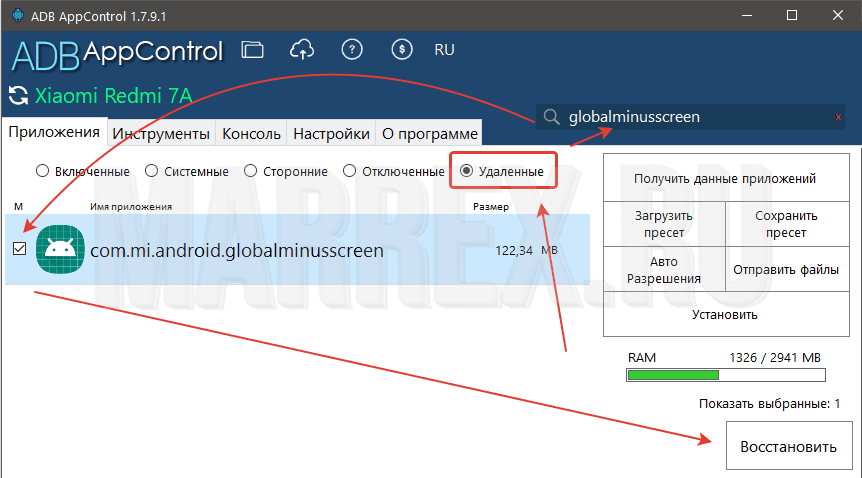
Task: Click Загрузить пресет button
Action: [664, 224]
